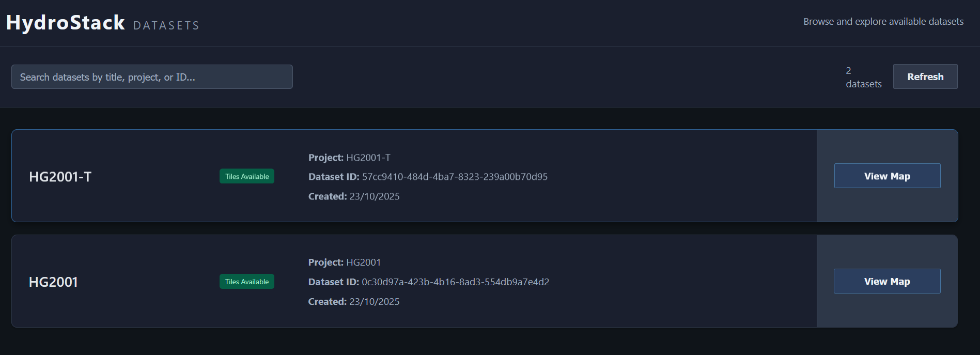Screen dimensions: 980x355
Task: Click the Tiles Available badge on HG2001-T
Action: coord(246,176)
